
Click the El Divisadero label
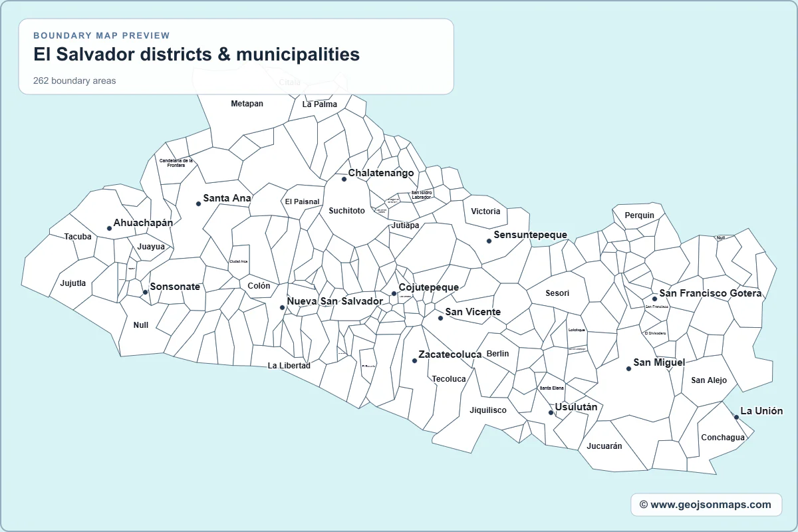(x=656, y=332)
